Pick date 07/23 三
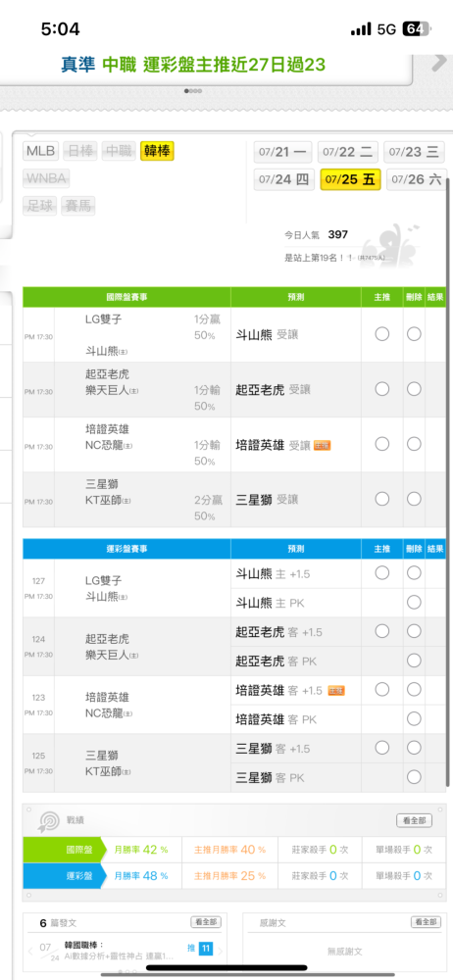 click(414, 152)
